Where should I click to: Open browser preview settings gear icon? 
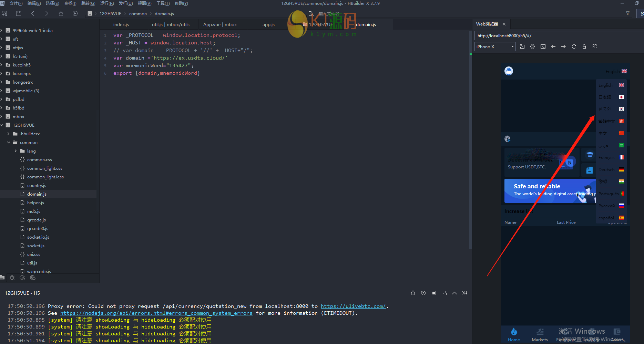532,46
